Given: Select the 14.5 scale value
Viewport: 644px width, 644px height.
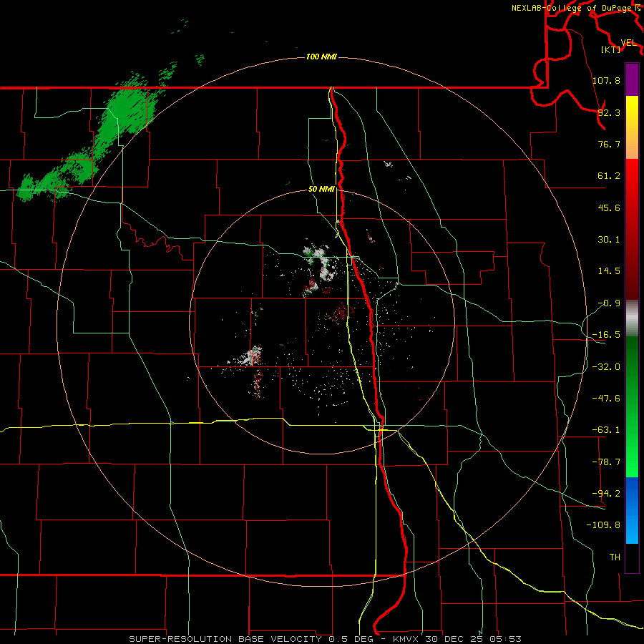Looking at the screenshot, I should point(609,271).
